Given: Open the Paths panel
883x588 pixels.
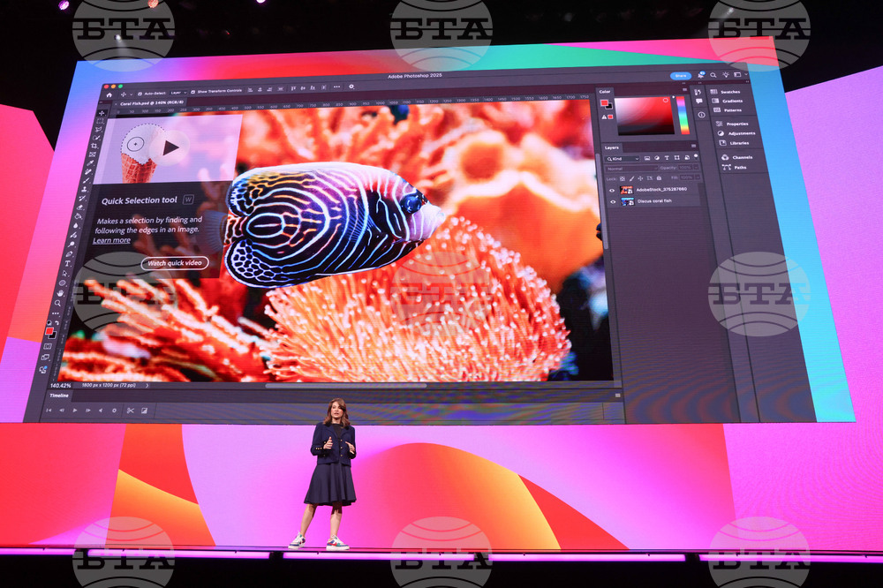Looking at the screenshot, I should (x=739, y=168).
